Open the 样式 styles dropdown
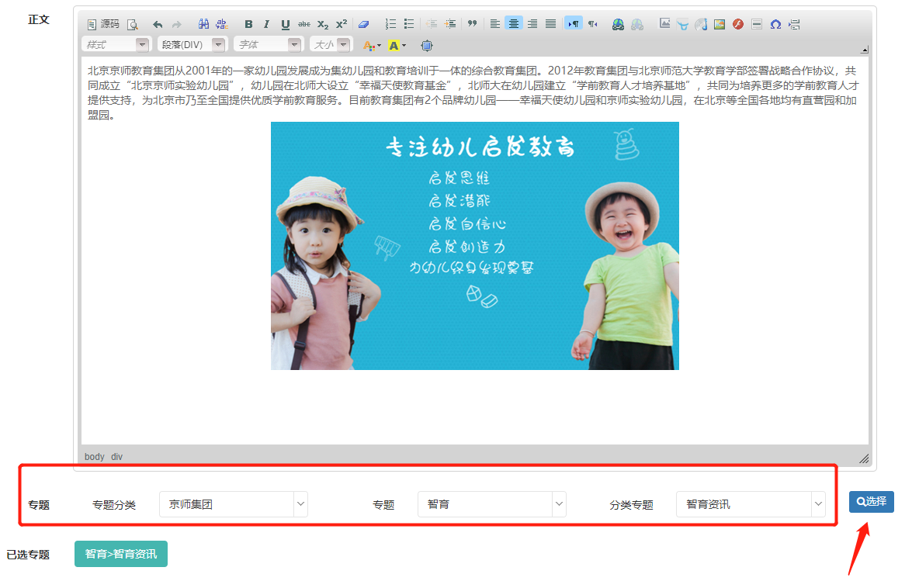The image size is (919, 588). coord(116,44)
